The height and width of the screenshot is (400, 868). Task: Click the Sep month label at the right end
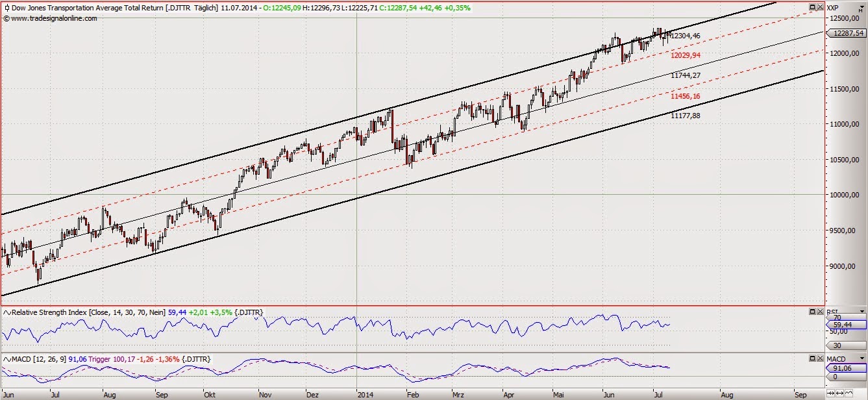point(800,394)
